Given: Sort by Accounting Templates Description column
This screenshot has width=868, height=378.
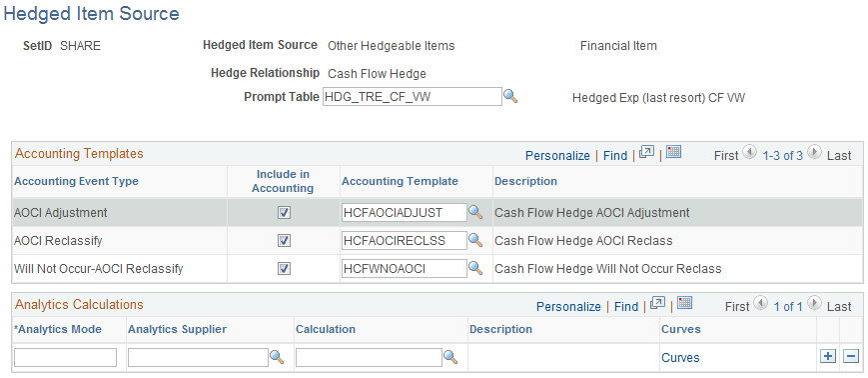Looking at the screenshot, I should (x=525, y=181).
